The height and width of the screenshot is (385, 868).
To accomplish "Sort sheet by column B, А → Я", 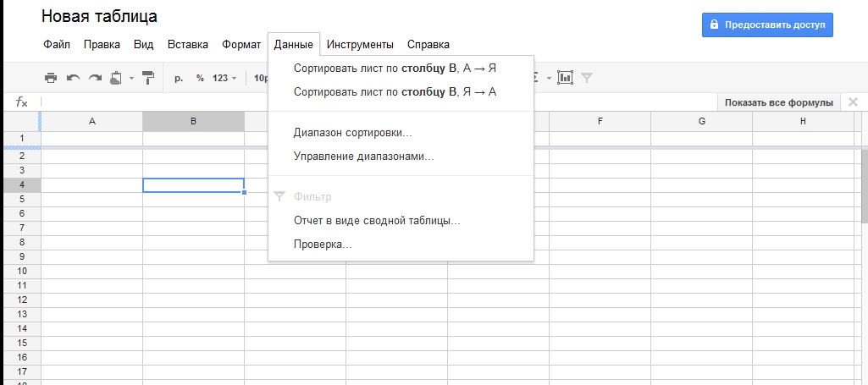I will pos(394,69).
